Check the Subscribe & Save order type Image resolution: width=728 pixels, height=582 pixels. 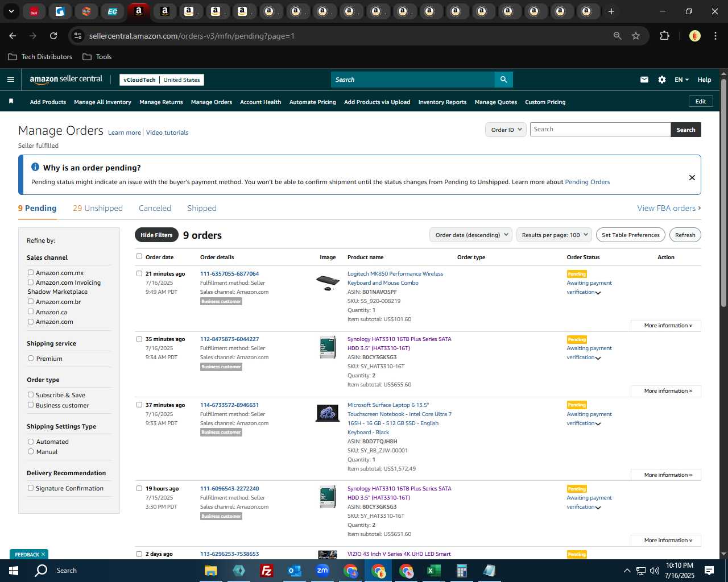pos(31,394)
